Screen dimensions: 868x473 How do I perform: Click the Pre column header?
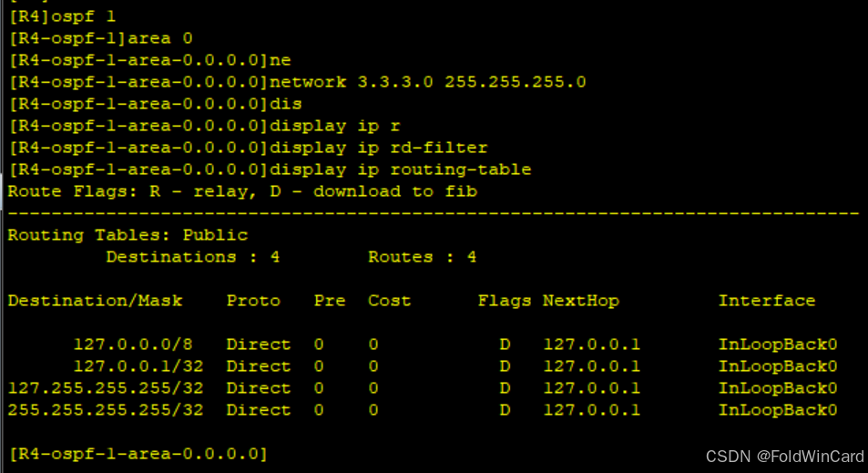pyautogui.click(x=330, y=301)
